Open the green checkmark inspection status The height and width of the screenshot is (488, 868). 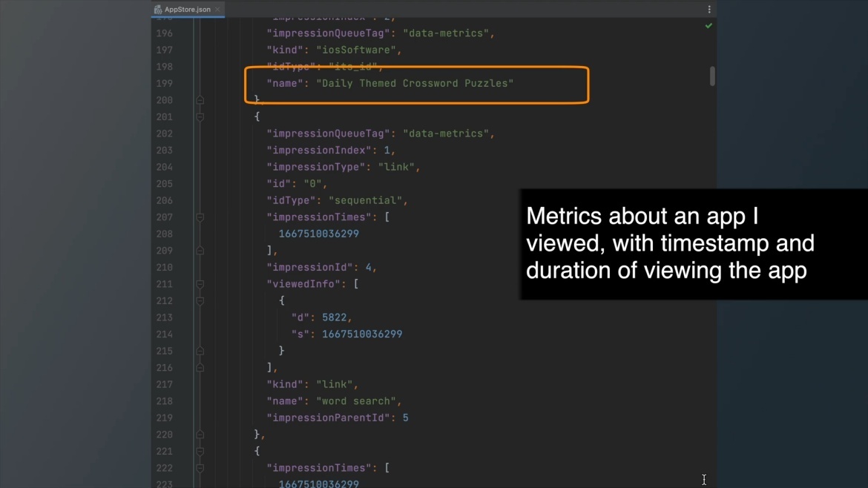pyautogui.click(x=708, y=26)
